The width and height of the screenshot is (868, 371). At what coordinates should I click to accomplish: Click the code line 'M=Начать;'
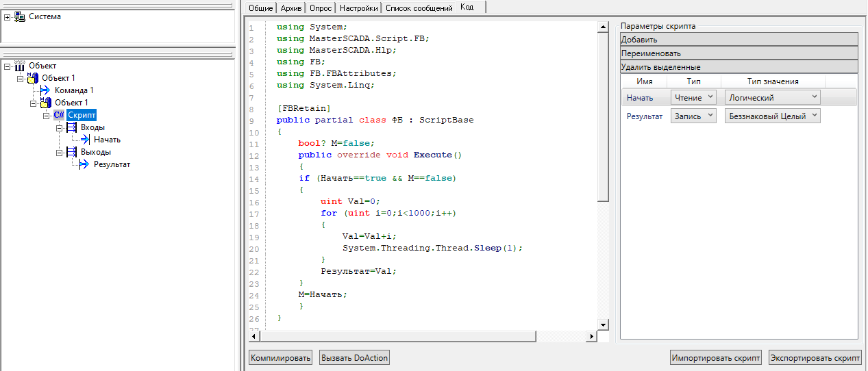click(x=323, y=294)
